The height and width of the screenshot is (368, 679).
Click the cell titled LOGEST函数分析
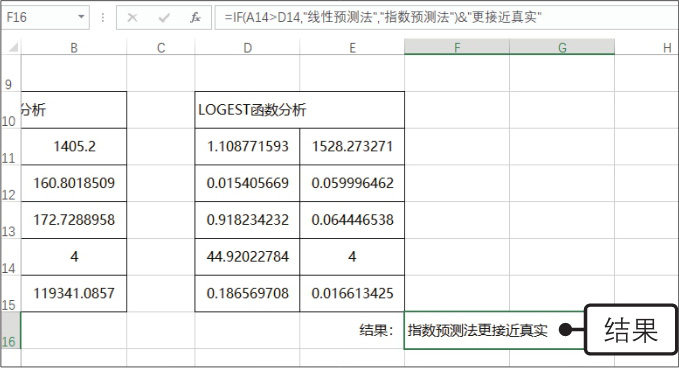tap(300, 110)
